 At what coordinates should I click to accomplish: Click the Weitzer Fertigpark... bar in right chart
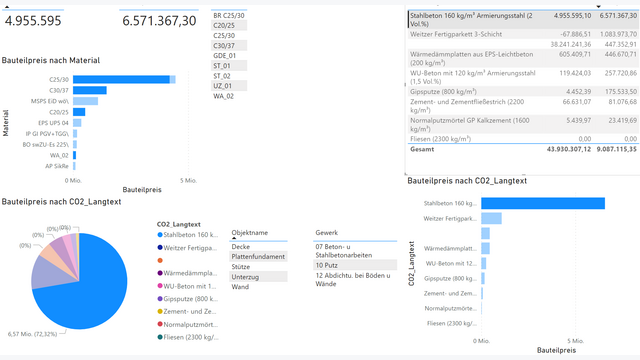491,218
